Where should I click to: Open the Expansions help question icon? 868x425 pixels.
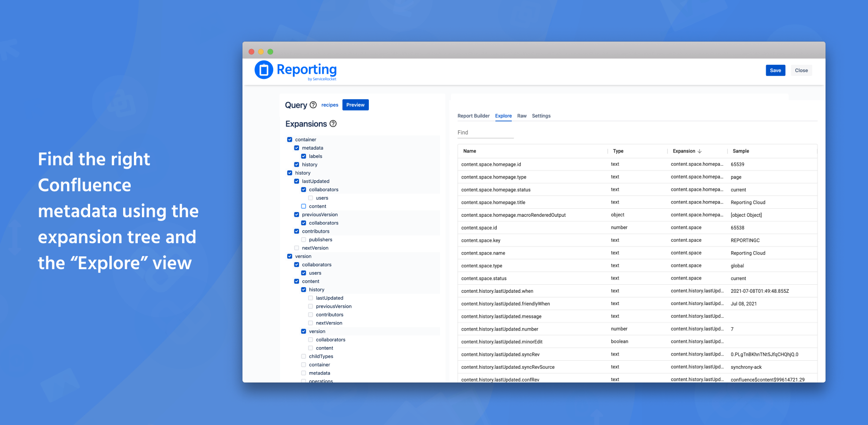tap(333, 124)
